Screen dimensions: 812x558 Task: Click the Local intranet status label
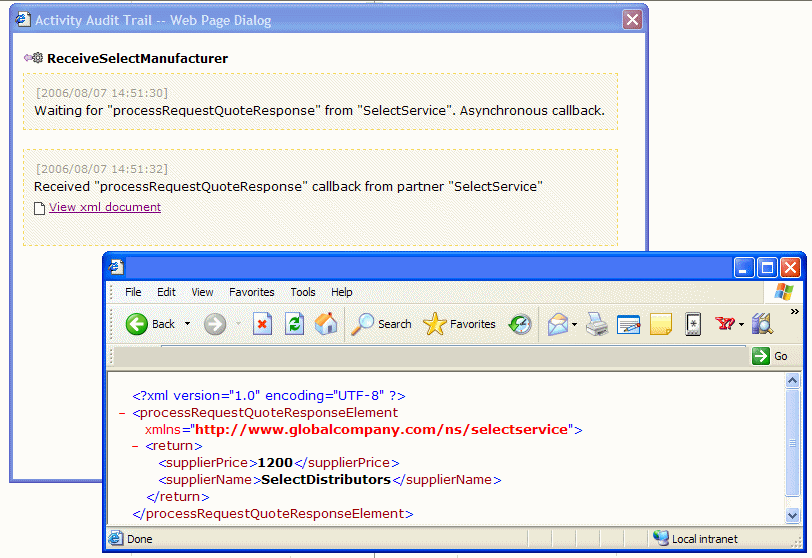pyautogui.click(x=705, y=539)
